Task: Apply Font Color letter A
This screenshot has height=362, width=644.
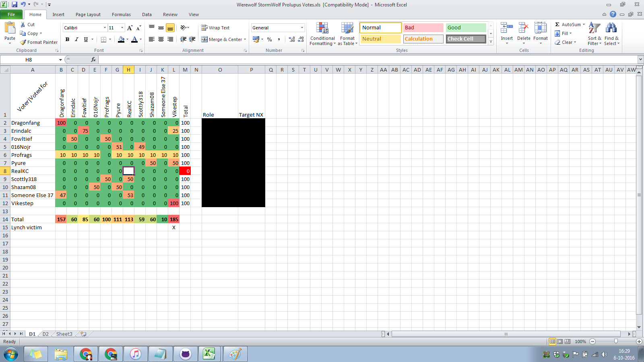Action: pos(134,39)
